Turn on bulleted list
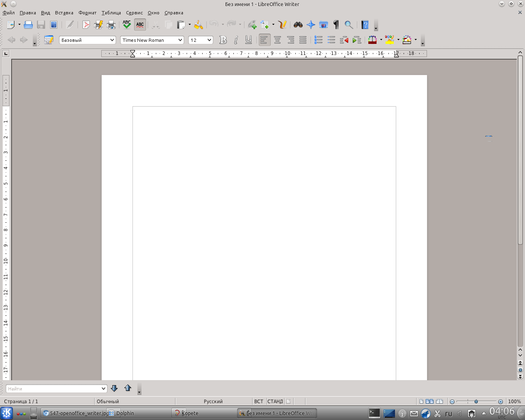Screen dimensions: 525x420 tap(331, 40)
